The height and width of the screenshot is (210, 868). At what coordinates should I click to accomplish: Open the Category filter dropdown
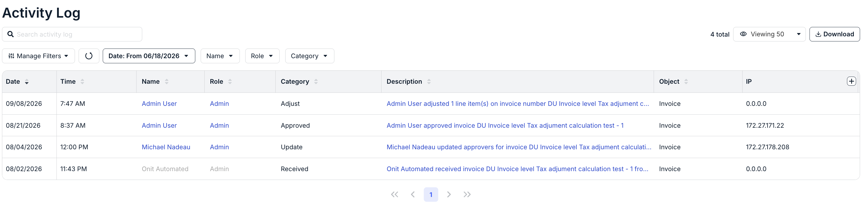[x=309, y=56]
